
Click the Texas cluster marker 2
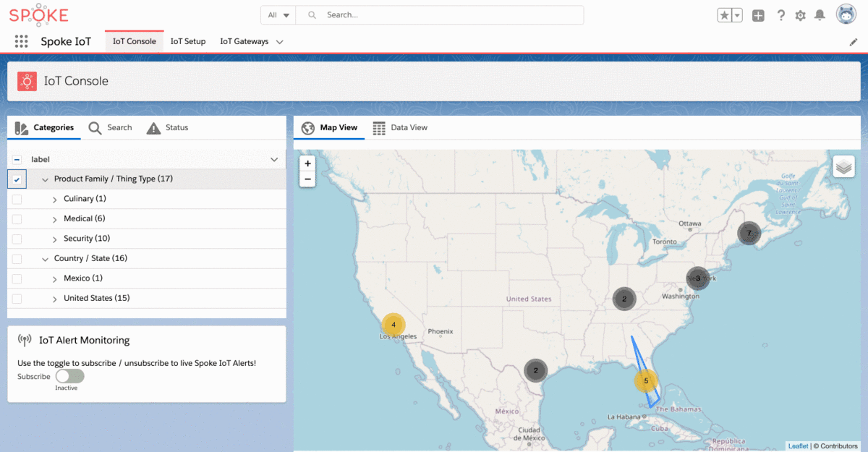pos(536,370)
